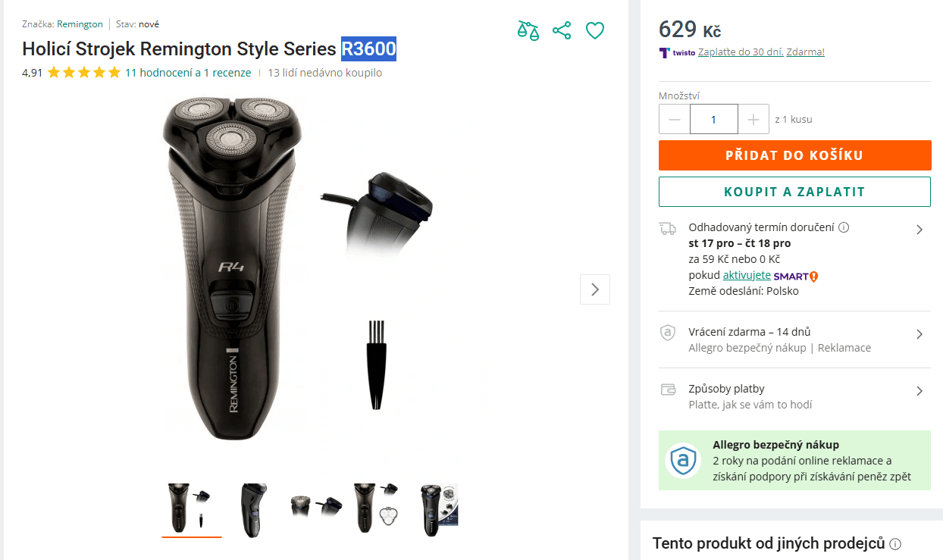
Task: Expand the Vrácení zdarma details
Action: (x=919, y=334)
